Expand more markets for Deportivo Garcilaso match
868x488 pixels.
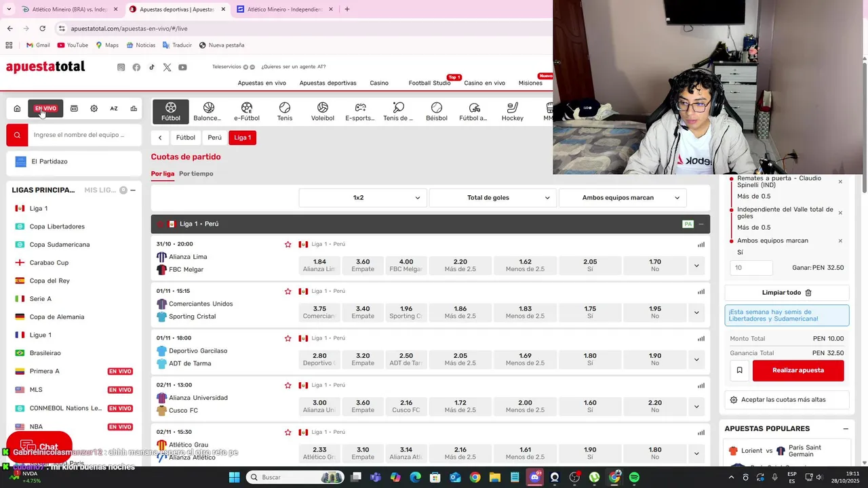696,359
